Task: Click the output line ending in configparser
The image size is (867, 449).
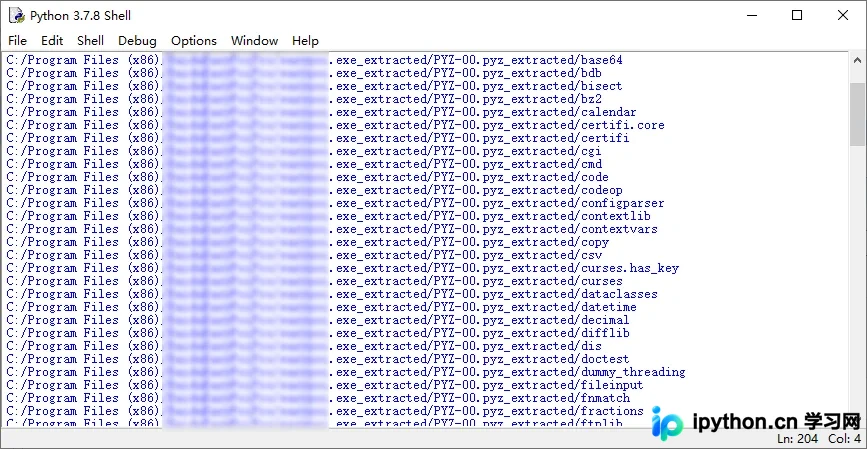Action: click(336, 203)
